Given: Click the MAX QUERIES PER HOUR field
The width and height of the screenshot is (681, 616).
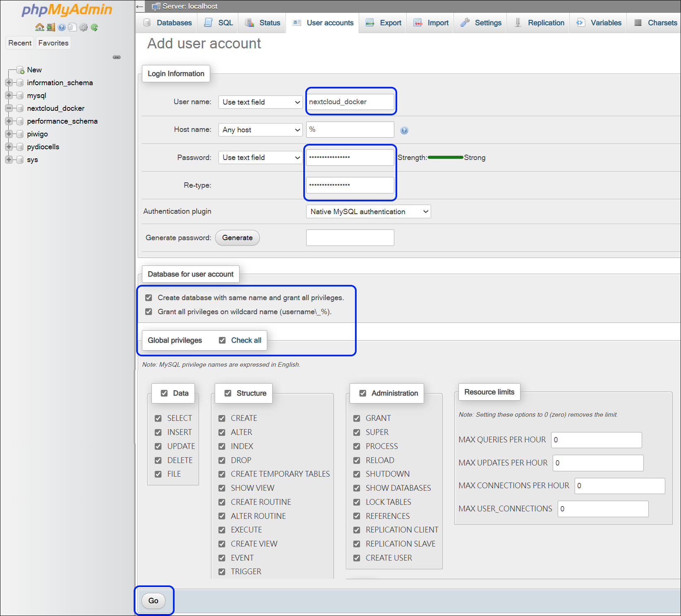Looking at the screenshot, I should (597, 440).
